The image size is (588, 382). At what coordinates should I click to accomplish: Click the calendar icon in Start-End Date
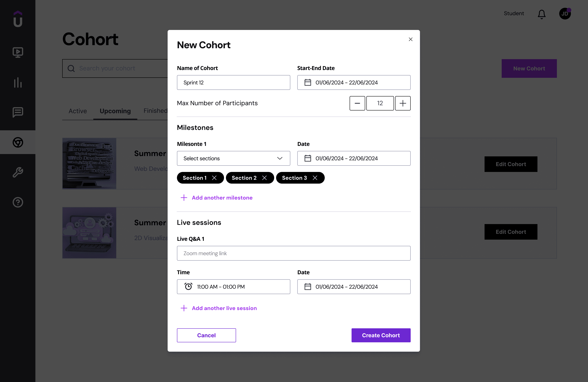(308, 82)
